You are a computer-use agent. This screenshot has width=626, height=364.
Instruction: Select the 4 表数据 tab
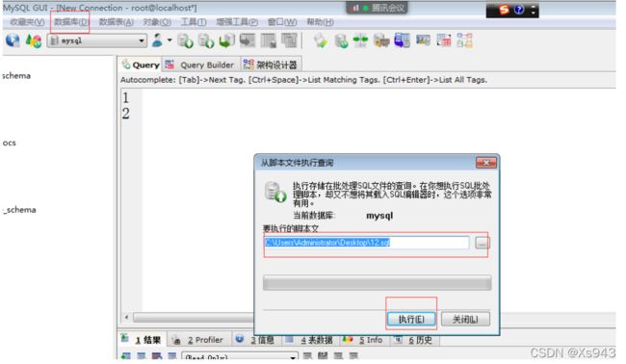[x=310, y=340]
